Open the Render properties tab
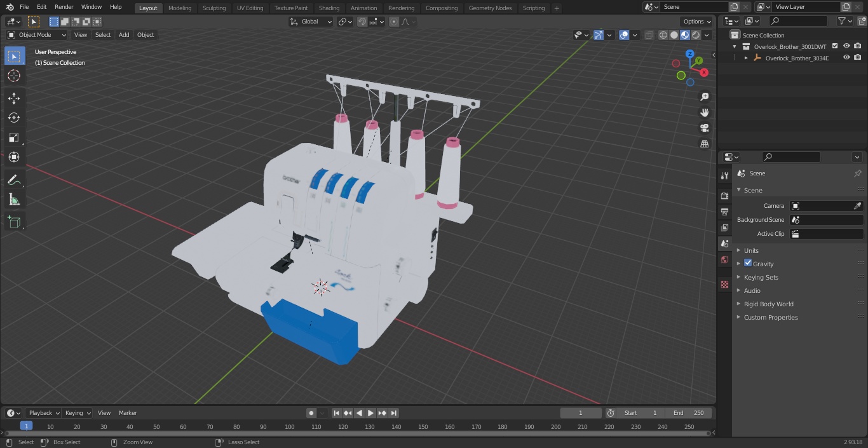Image resolution: width=868 pixels, height=448 pixels. click(724, 196)
